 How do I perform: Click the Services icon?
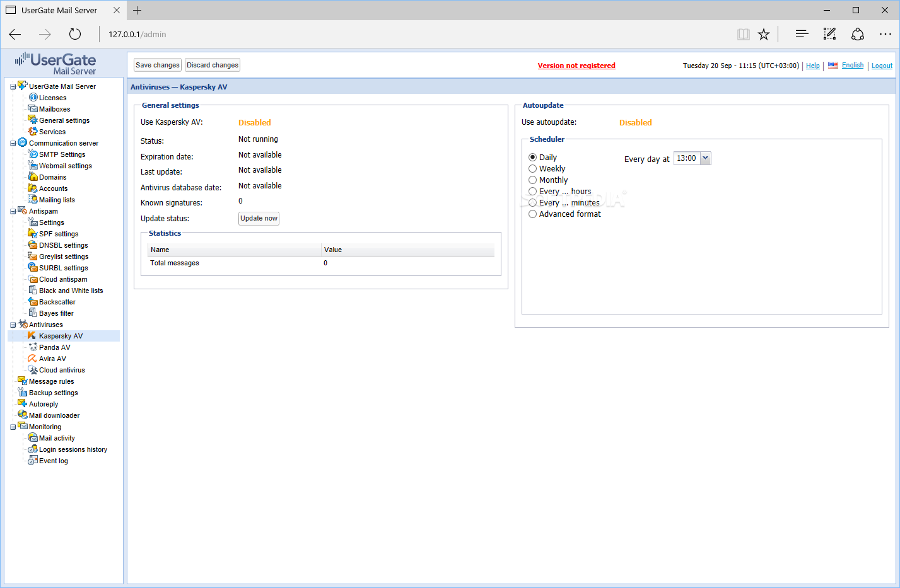coord(33,132)
